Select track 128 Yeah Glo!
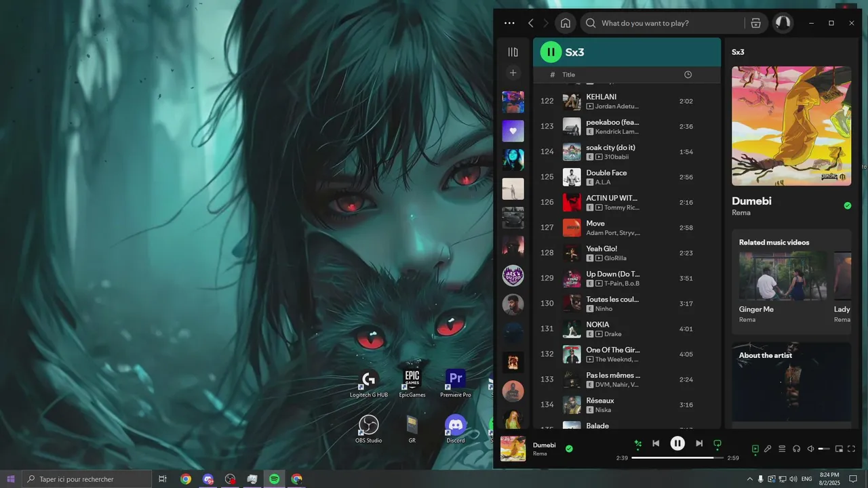The image size is (868, 488). [627, 253]
